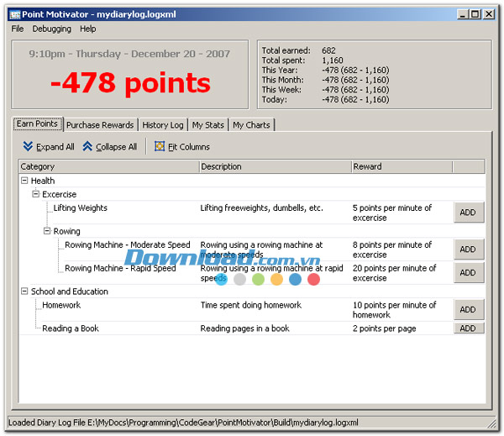
Task: Collapse the Health category node
Action: (24, 181)
